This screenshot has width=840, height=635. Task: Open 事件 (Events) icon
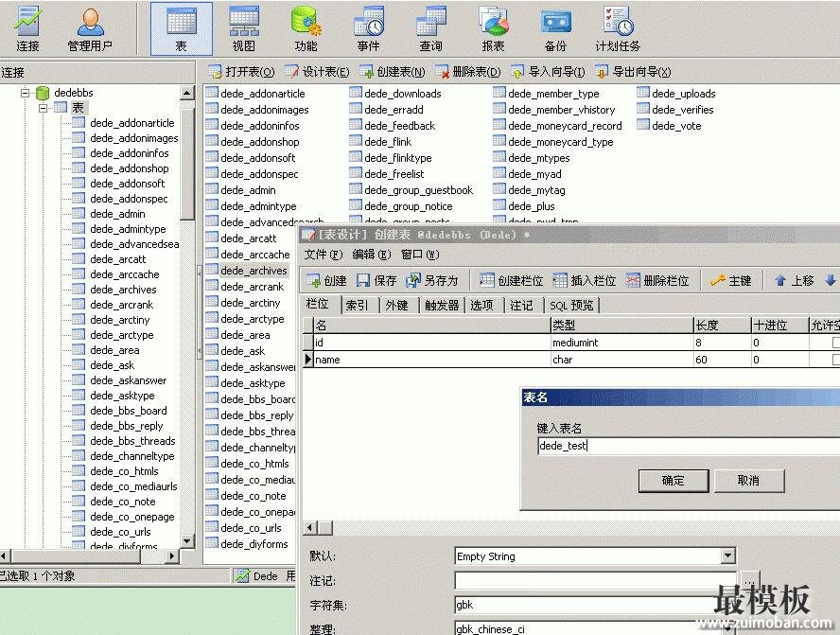369,29
